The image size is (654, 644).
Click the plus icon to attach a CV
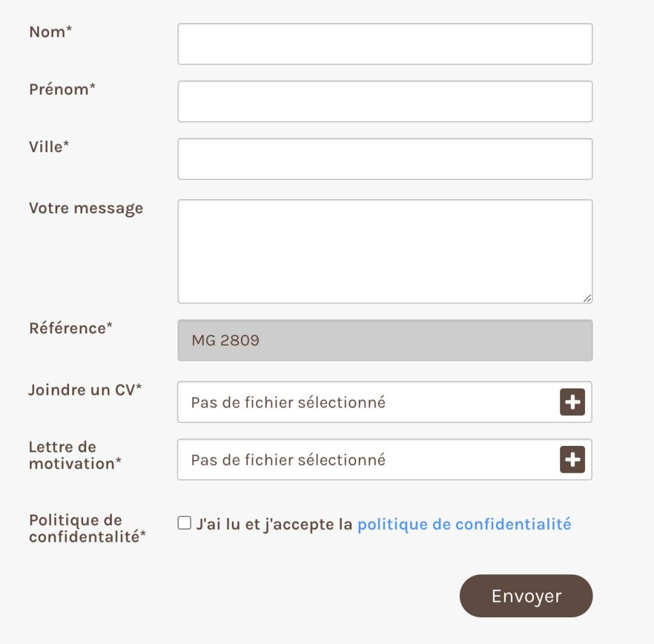572,402
